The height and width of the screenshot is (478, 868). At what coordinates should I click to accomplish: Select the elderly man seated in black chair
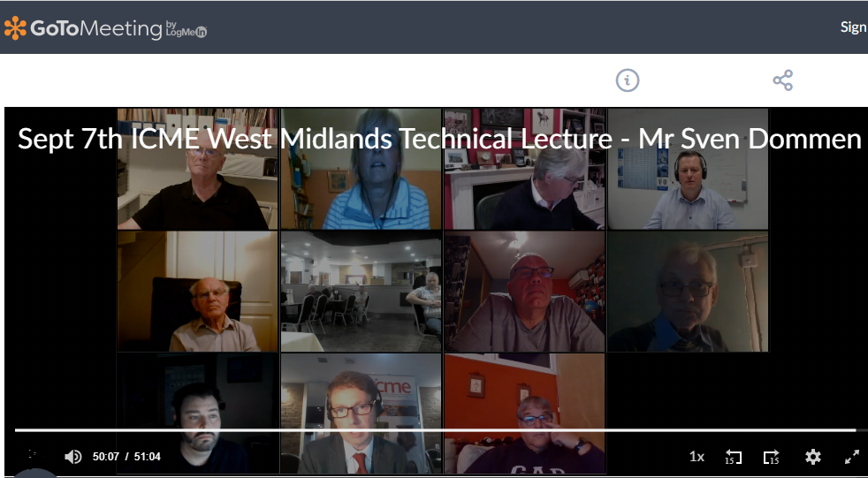coord(198,291)
